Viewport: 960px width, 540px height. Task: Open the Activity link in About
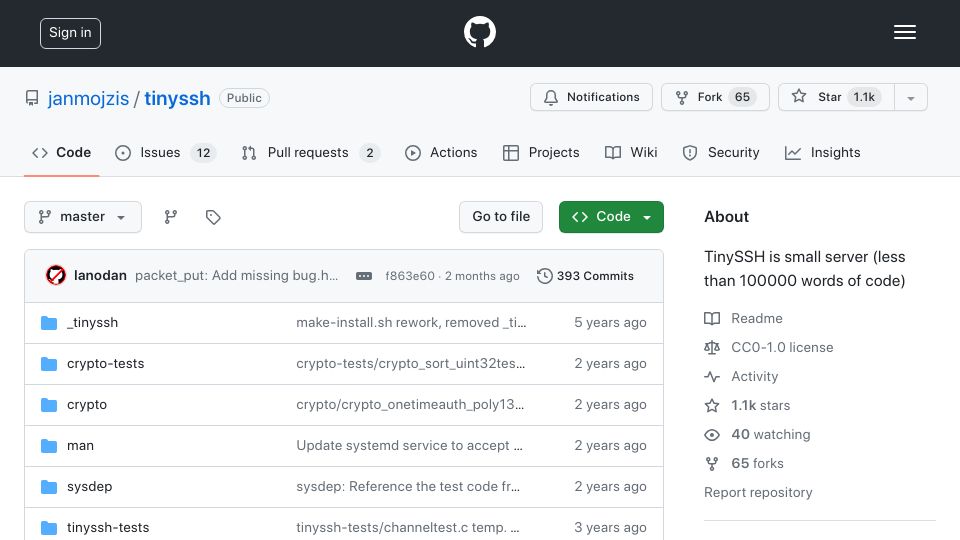[x=741, y=377]
